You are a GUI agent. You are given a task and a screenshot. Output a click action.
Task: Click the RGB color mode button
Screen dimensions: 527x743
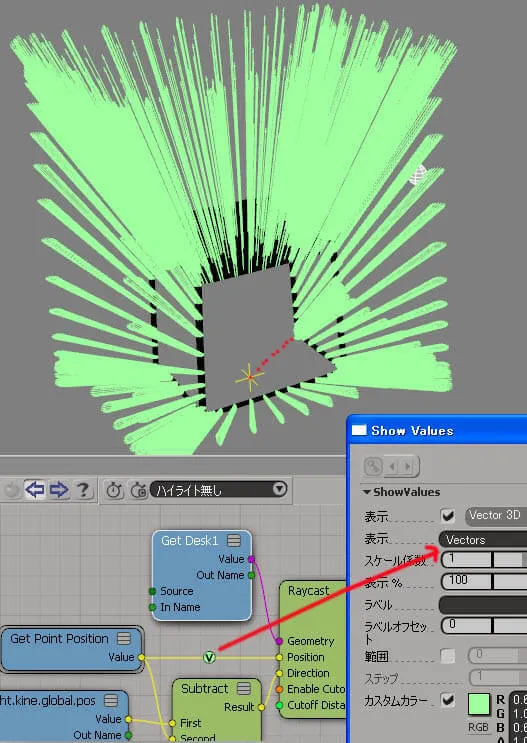click(x=479, y=727)
